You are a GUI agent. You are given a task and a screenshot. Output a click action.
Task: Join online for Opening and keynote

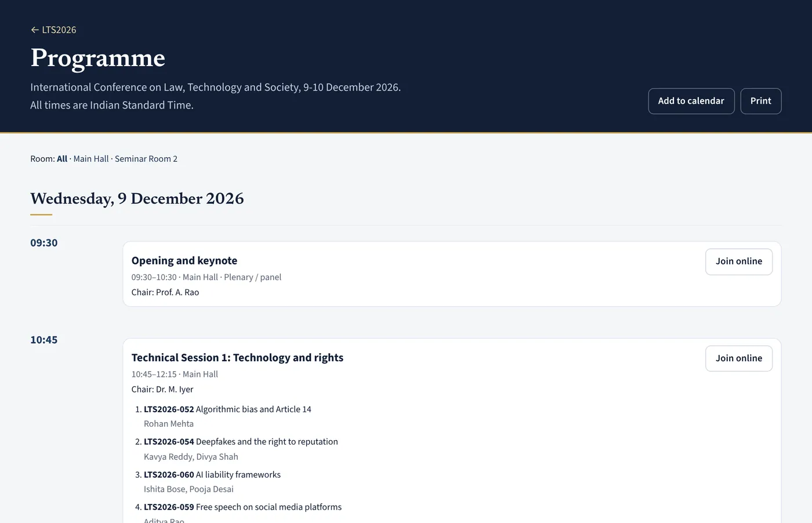739,261
